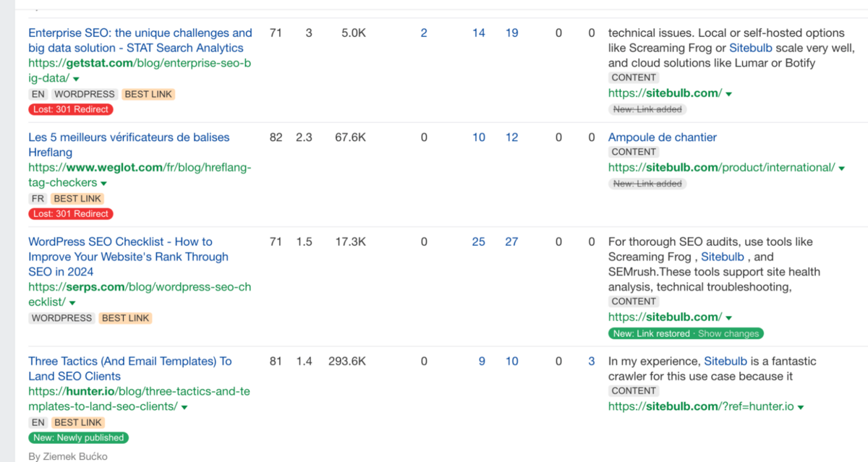Click the FR language tag on weglot row
This screenshot has width=868, height=462.
[x=38, y=199]
